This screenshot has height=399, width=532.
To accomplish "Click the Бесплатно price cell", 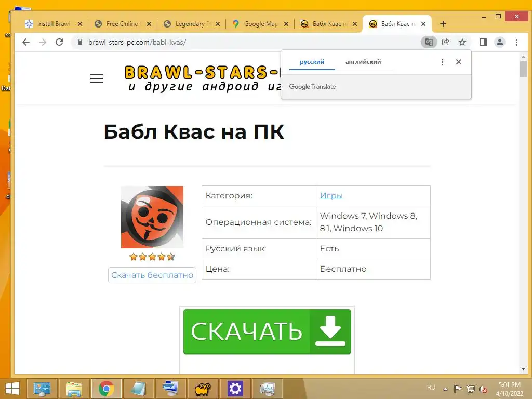I will [373, 269].
